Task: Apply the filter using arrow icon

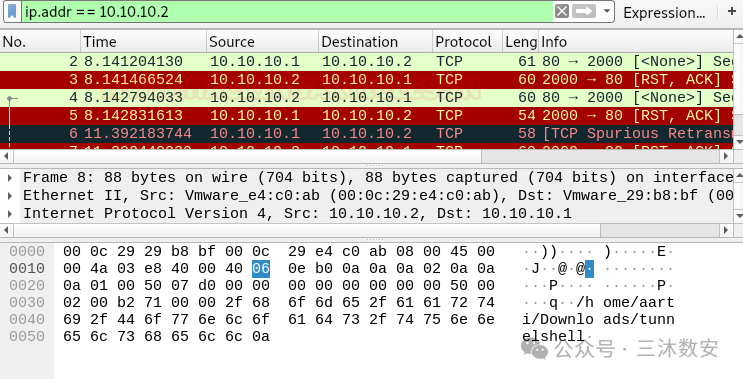Action: click(583, 11)
